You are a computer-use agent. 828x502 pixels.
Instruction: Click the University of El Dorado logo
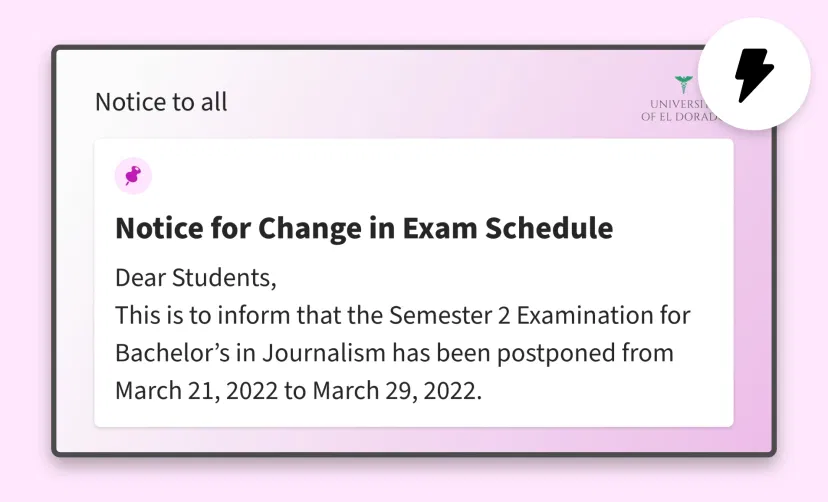[x=679, y=99]
